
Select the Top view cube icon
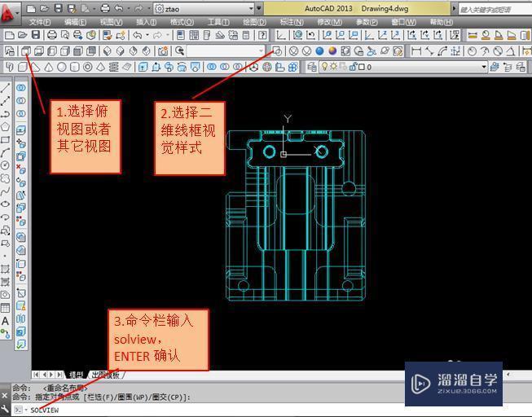tap(26, 51)
